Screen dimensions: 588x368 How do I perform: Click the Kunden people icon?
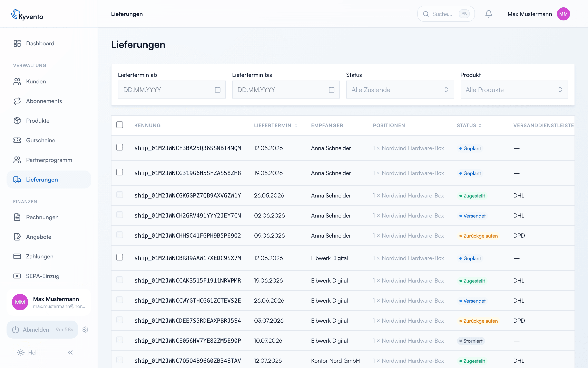(17, 82)
